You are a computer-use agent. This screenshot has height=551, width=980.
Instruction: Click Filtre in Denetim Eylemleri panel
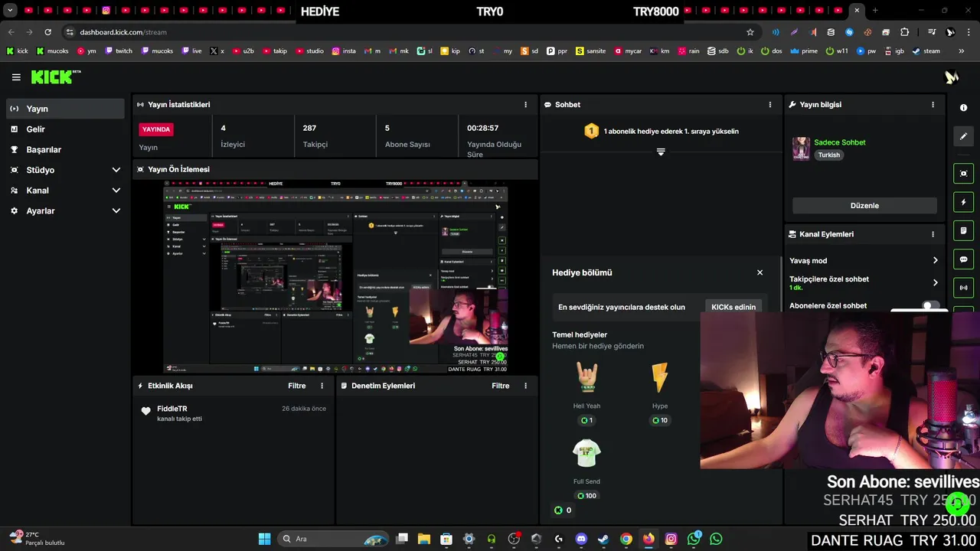(x=501, y=386)
